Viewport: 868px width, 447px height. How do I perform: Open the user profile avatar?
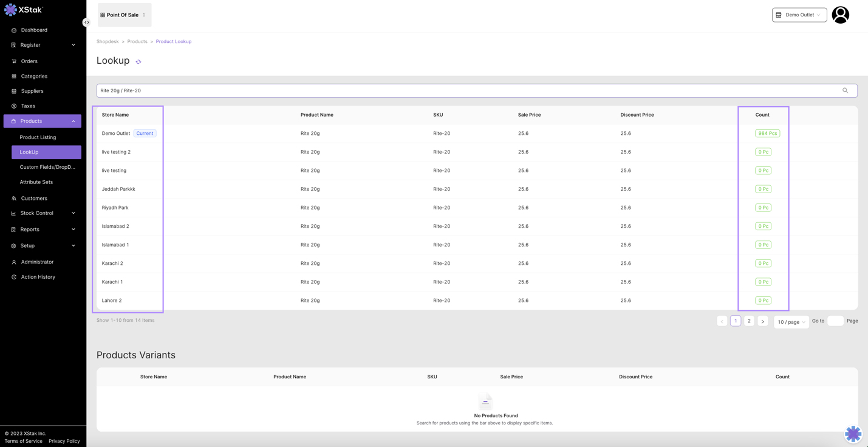point(840,15)
